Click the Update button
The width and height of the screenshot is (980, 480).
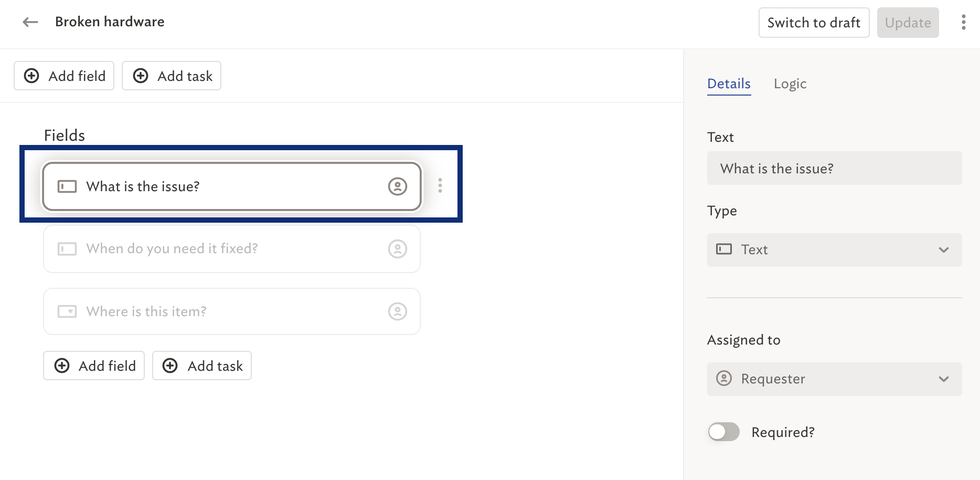coord(908,23)
